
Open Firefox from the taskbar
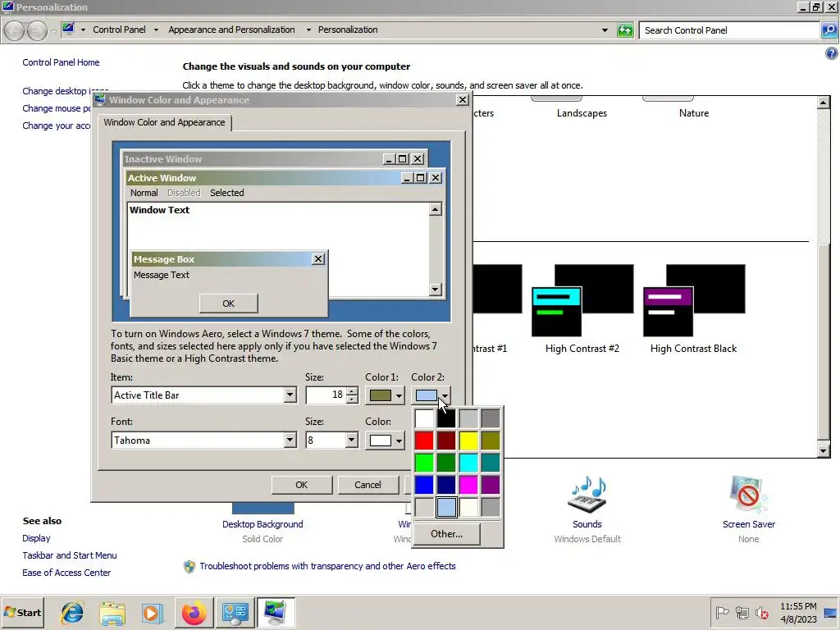(194, 612)
